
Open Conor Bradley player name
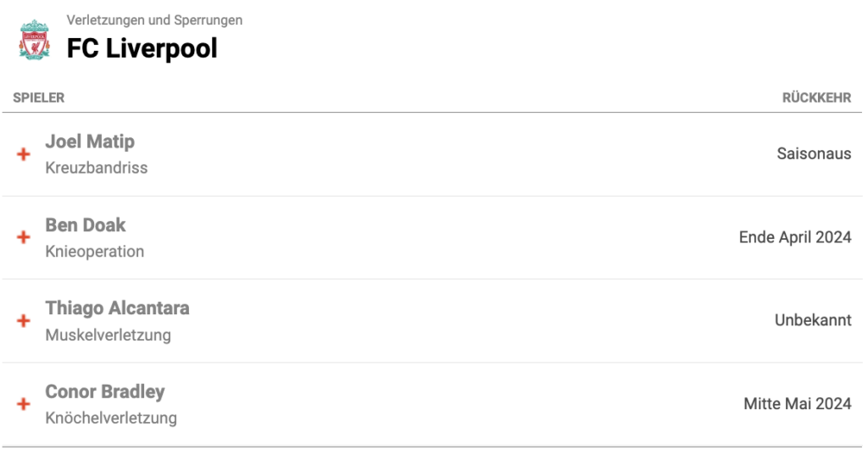point(105,391)
